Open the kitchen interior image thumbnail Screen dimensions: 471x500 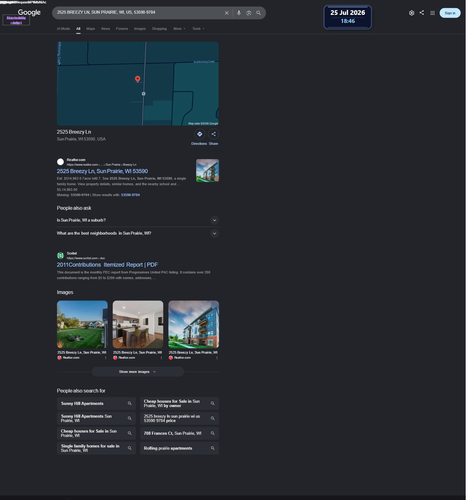click(x=138, y=324)
